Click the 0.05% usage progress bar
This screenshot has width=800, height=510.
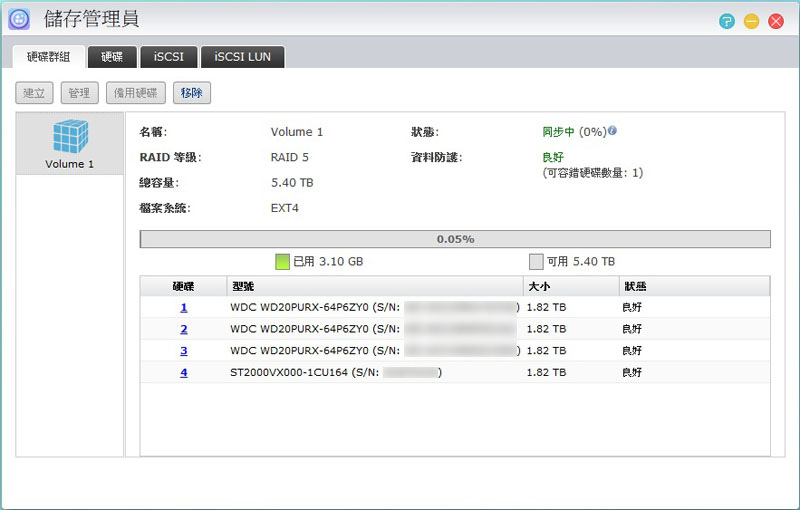(x=455, y=239)
